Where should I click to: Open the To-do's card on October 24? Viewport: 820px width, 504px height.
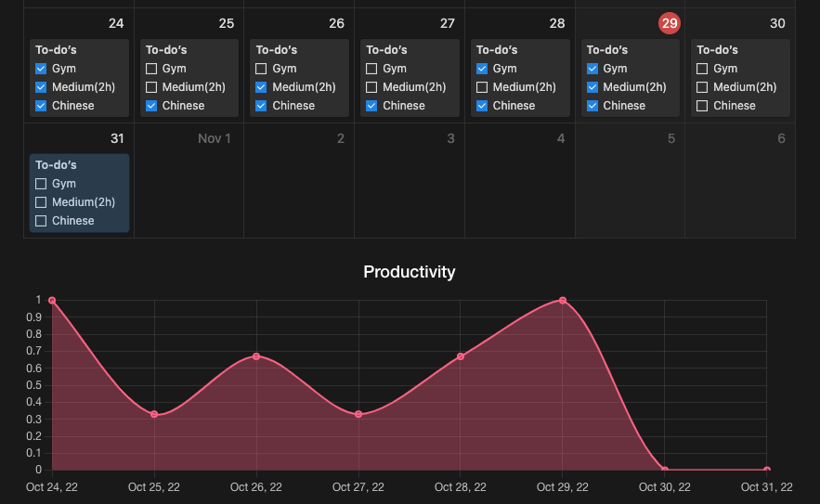(x=79, y=78)
